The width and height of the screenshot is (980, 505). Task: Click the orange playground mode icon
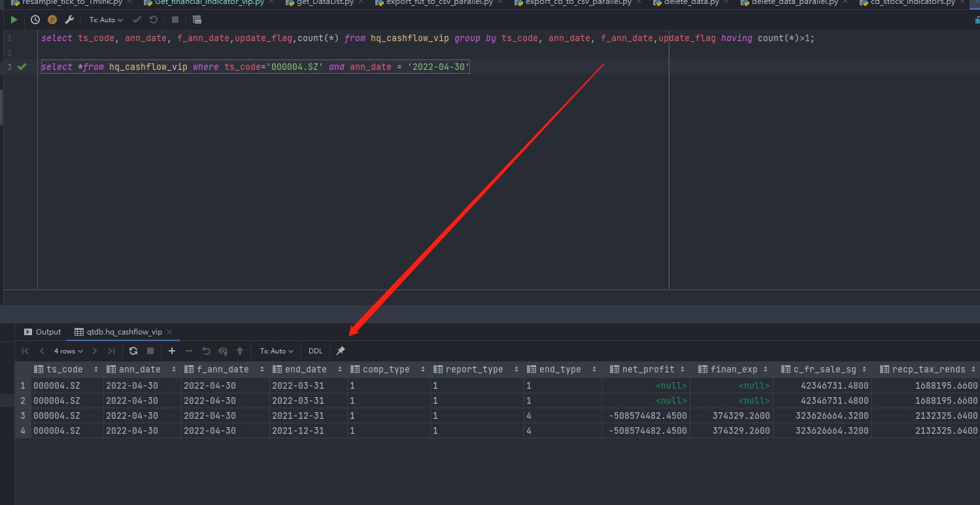click(x=52, y=20)
